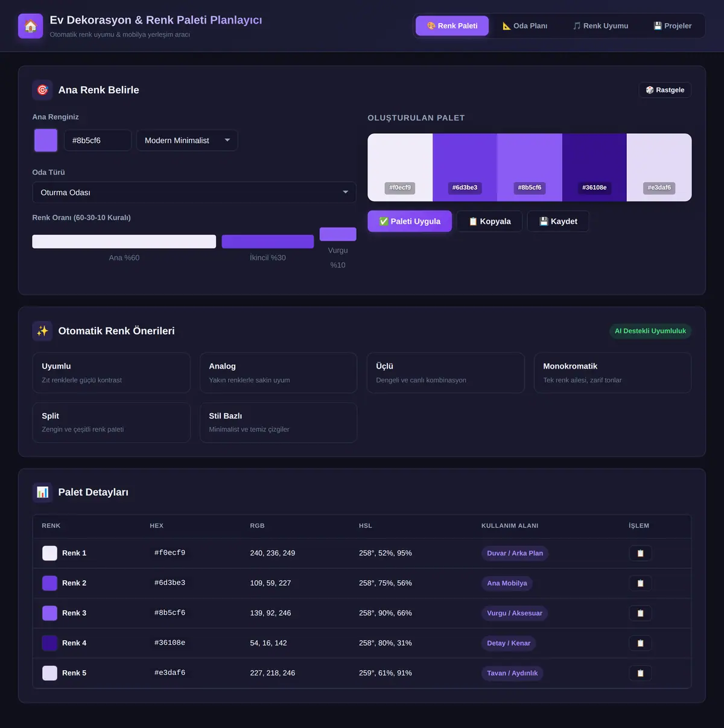The image size is (724, 728).
Task: Select the #36108e palette color block
Action: tap(594, 168)
